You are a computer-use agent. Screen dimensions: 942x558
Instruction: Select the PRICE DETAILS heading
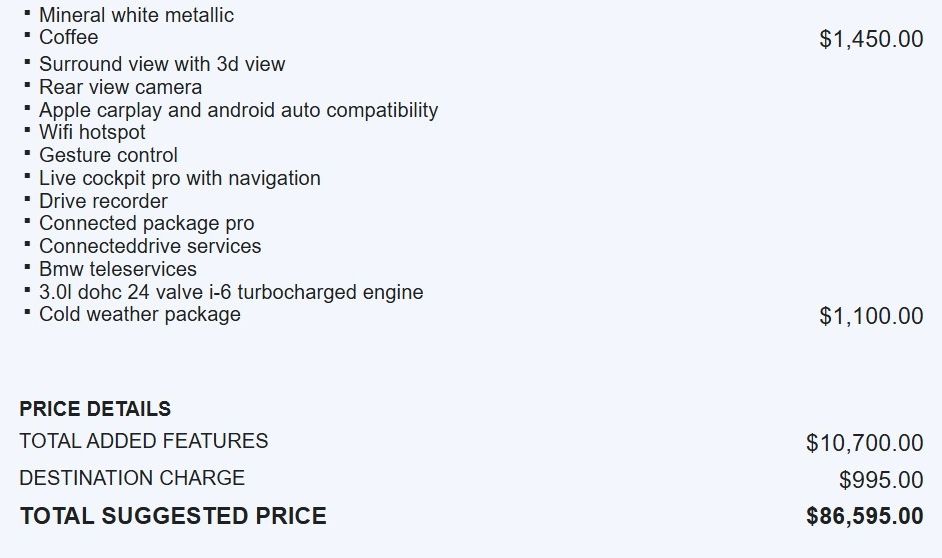[x=95, y=409]
